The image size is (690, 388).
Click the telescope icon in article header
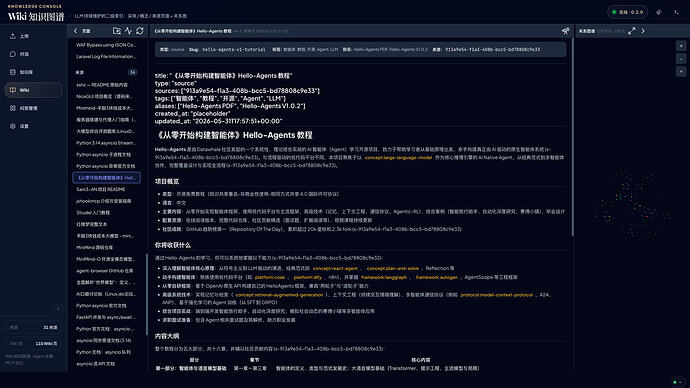(x=565, y=31)
